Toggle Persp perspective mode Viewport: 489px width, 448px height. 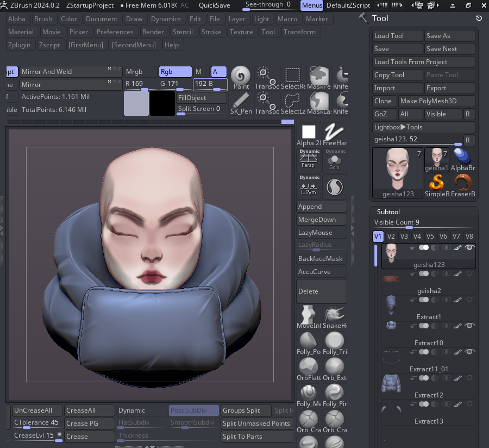[x=309, y=159]
